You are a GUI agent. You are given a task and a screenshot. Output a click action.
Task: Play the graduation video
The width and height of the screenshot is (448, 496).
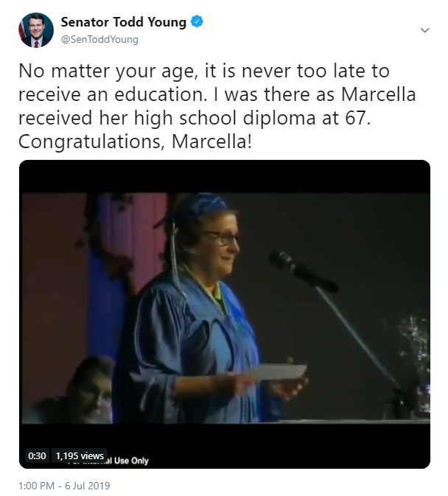point(224,314)
